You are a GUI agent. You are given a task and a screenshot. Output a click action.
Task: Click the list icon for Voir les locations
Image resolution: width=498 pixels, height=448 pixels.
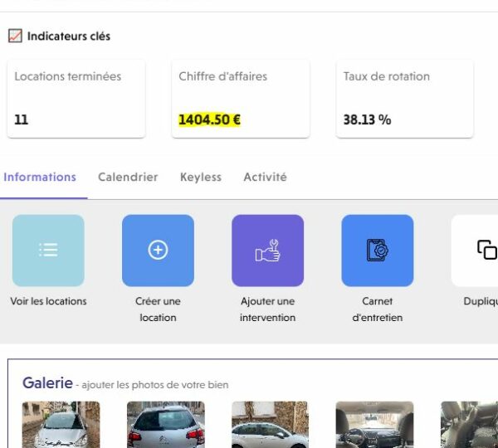pyautogui.click(x=48, y=251)
